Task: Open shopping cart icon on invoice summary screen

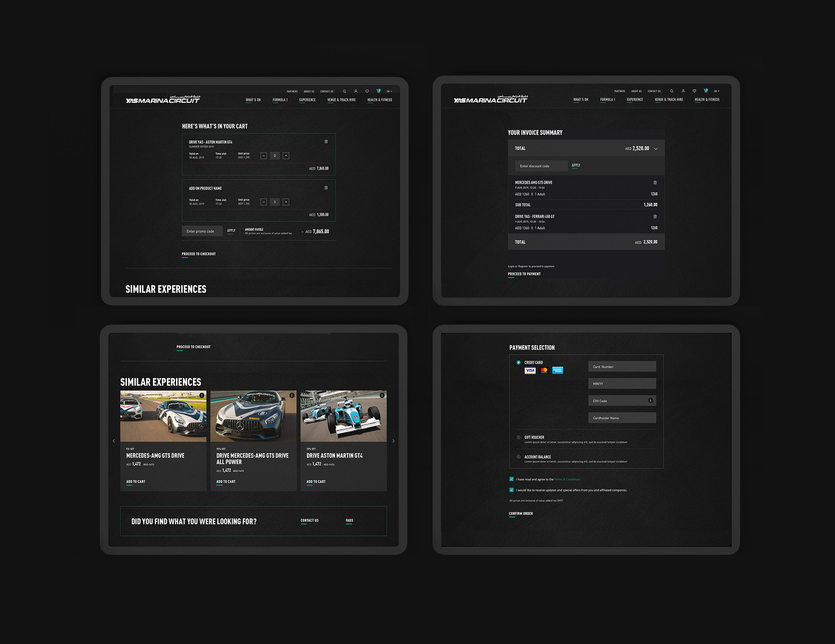Action: (x=706, y=90)
